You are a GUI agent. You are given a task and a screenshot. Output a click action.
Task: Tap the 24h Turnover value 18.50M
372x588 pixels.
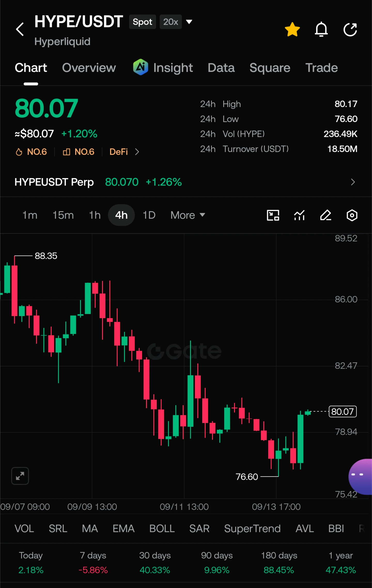coord(342,149)
